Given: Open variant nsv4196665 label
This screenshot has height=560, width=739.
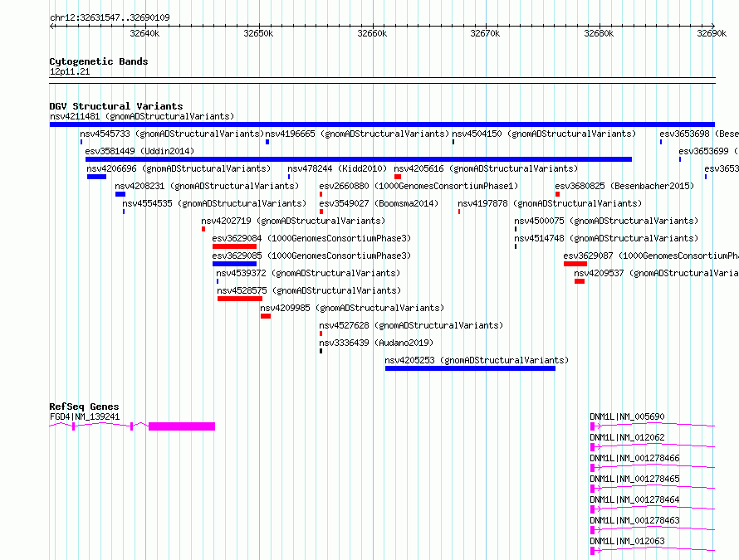Looking at the screenshot, I should tap(357, 134).
